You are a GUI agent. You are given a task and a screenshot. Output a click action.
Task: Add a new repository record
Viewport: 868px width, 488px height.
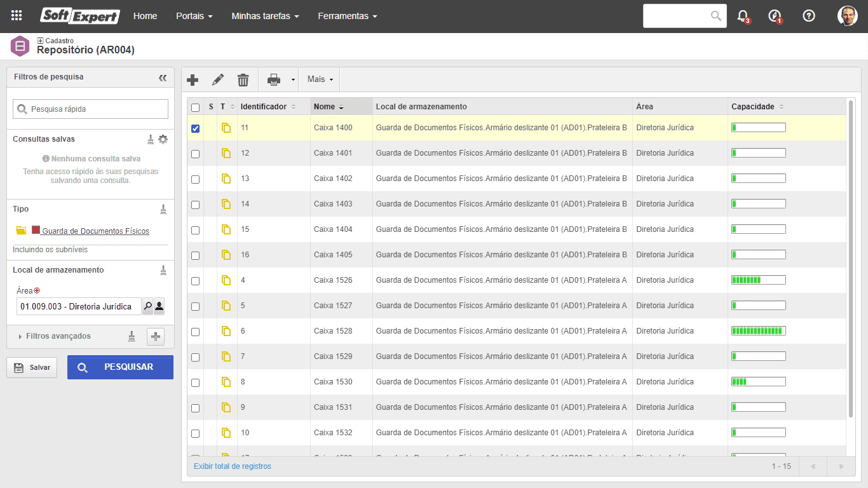click(193, 79)
